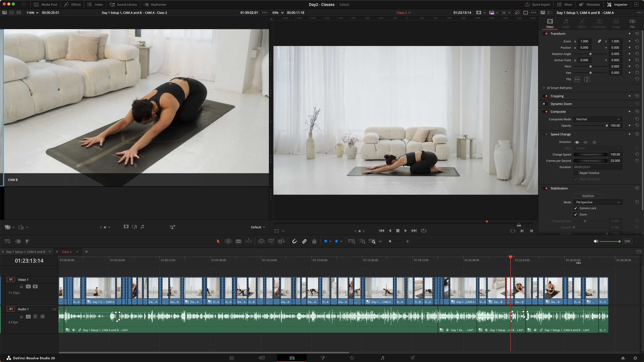Adjust the Opacity slider
The width and height of the screenshot is (644, 362).
pos(607,126)
